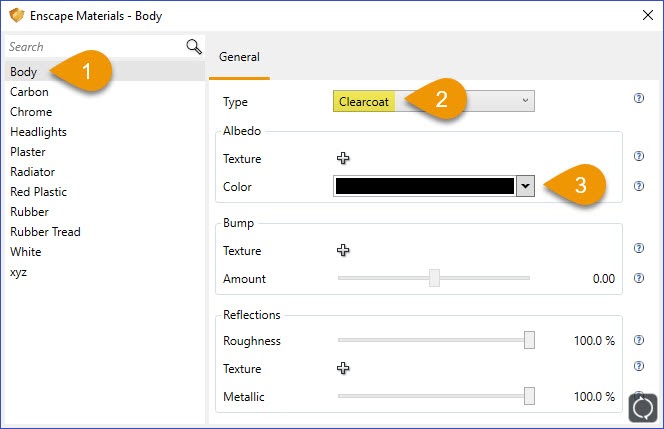The height and width of the screenshot is (429, 664).
Task: Select the Chrome material
Action: click(31, 112)
